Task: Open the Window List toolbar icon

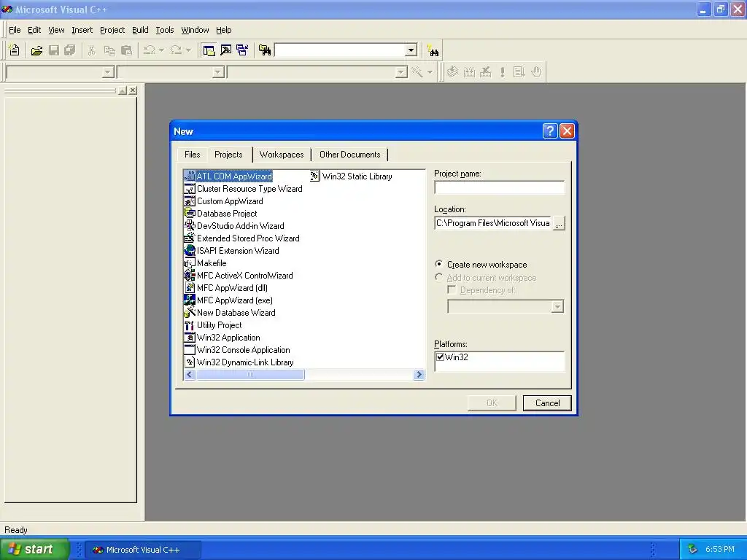Action: pyautogui.click(x=242, y=50)
